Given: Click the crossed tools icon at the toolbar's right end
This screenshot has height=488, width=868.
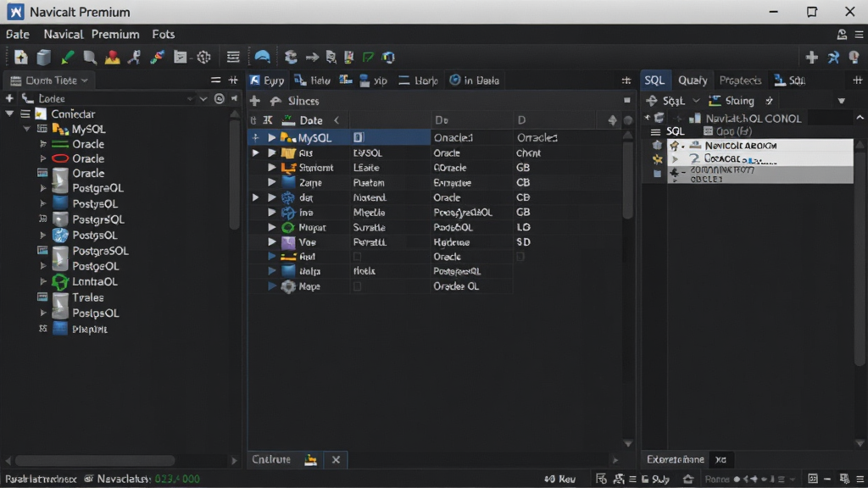Looking at the screenshot, I should click(834, 57).
